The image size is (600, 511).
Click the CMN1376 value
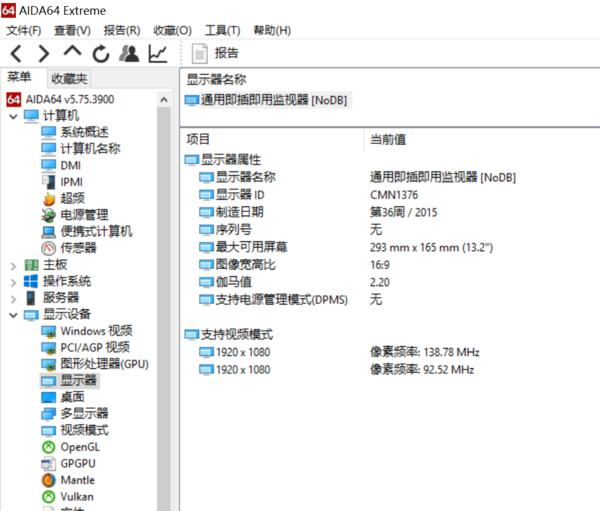(x=394, y=195)
